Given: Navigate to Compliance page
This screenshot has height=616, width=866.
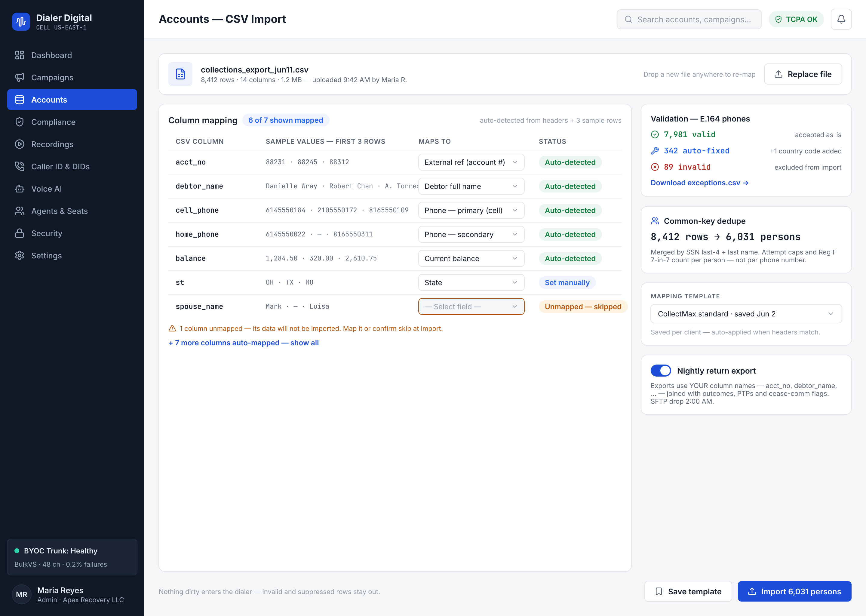Looking at the screenshot, I should click(72, 122).
